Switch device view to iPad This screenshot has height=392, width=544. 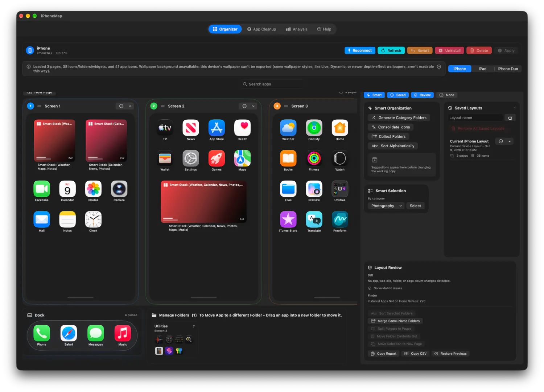click(x=482, y=69)
